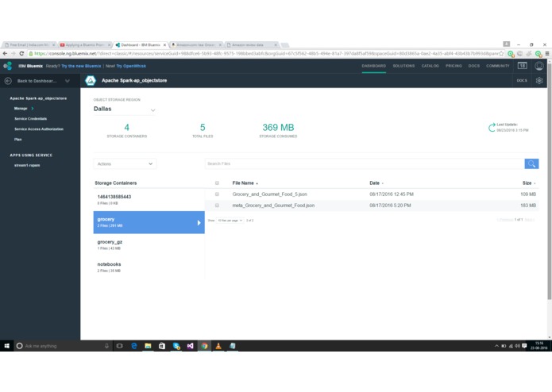Image resolution: width=552 pixels, height=392 pixels.
Task: Open the Chrome menu hamburger icon
Action: 547,53
